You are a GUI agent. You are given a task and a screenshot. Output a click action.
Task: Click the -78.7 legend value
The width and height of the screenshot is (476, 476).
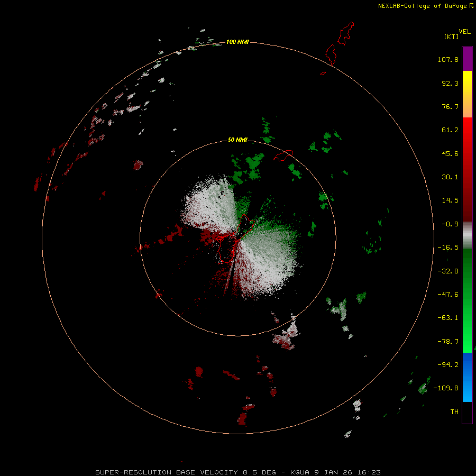[x=448, y=342]
